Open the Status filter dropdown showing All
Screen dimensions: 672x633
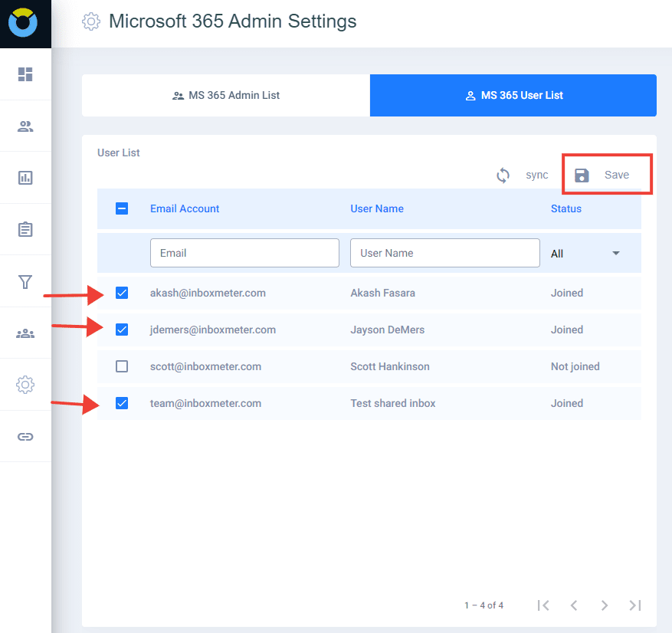(587, 253)
